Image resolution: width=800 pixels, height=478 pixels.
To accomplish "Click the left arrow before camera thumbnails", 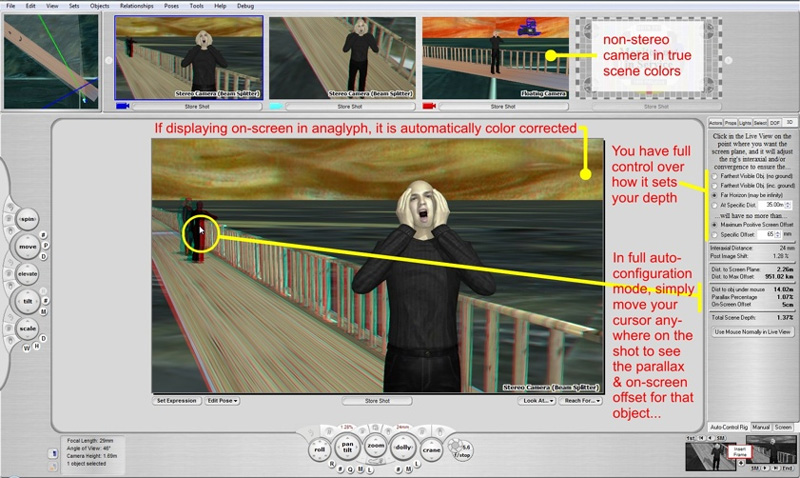I will click(x=109, y=60).
